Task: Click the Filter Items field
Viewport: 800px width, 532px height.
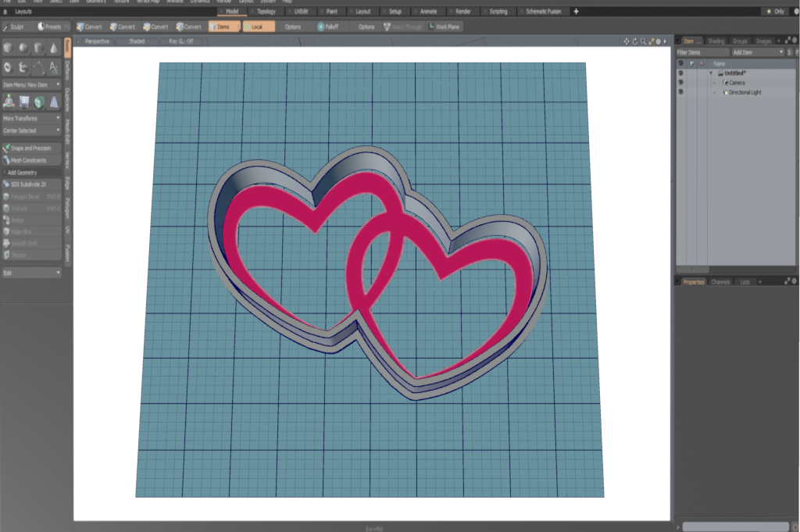Action: [x=703, y=52]
